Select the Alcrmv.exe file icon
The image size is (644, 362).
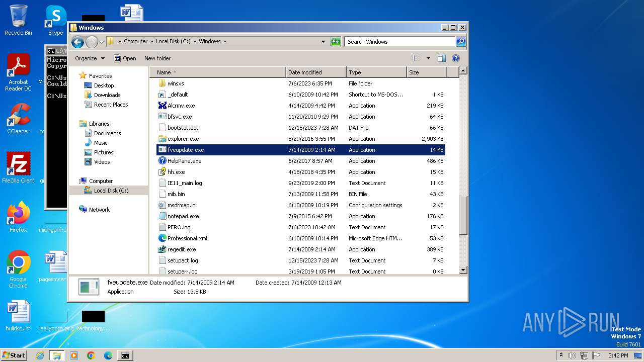(162, 106)
